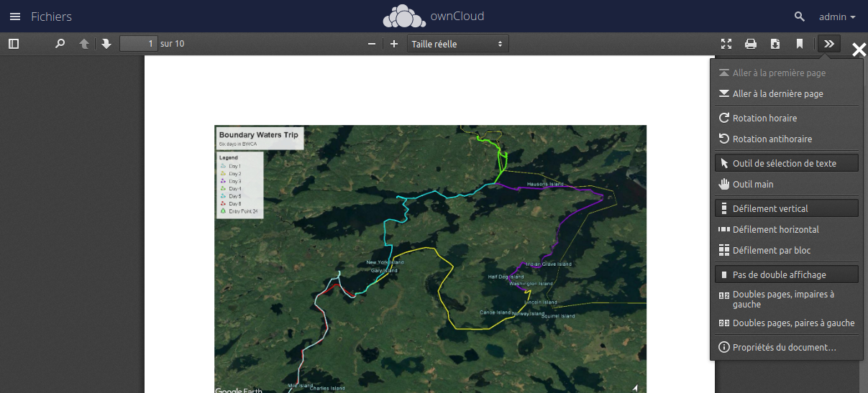This screenshot has height=393, width=868.
Task: Click the Boundary Waters Trip map title
Action: 258,134
